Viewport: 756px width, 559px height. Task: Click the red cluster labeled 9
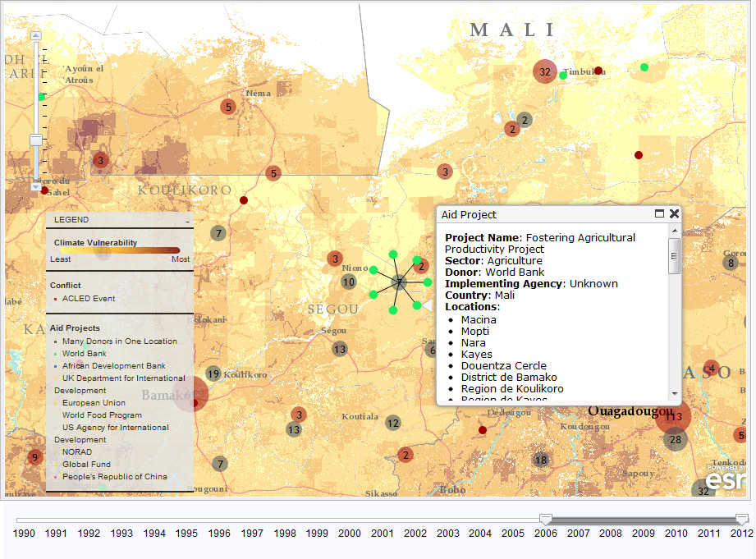[34, 457]
